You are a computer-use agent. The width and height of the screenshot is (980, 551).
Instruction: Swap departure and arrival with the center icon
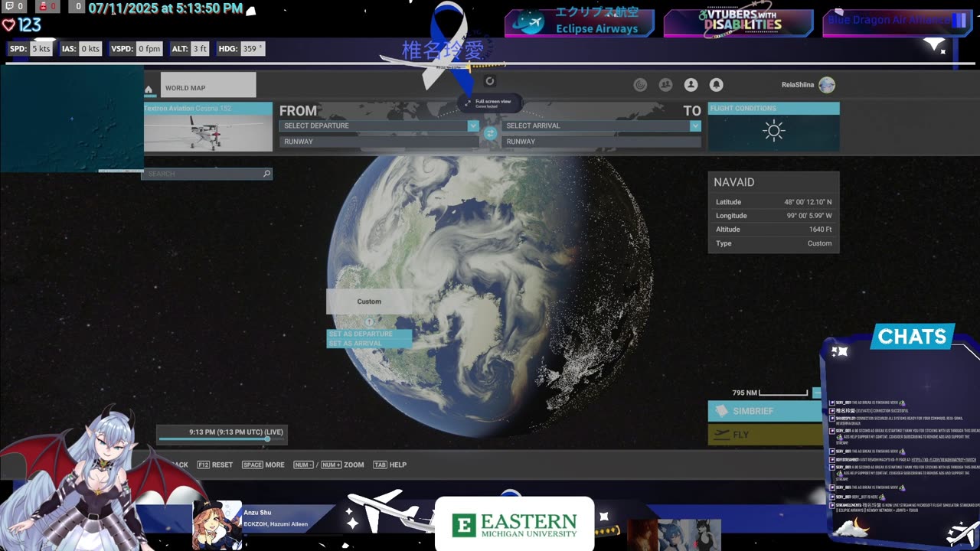[491, 133]
